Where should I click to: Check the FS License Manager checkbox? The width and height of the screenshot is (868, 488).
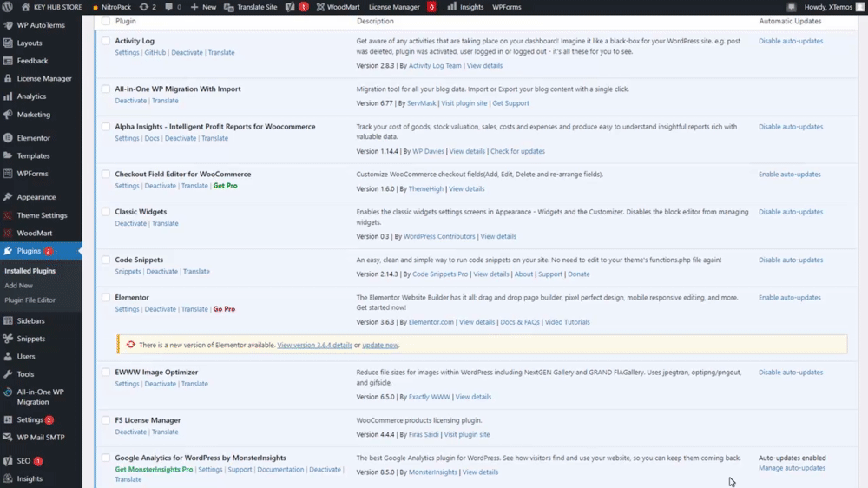click(x=106, y=420)
